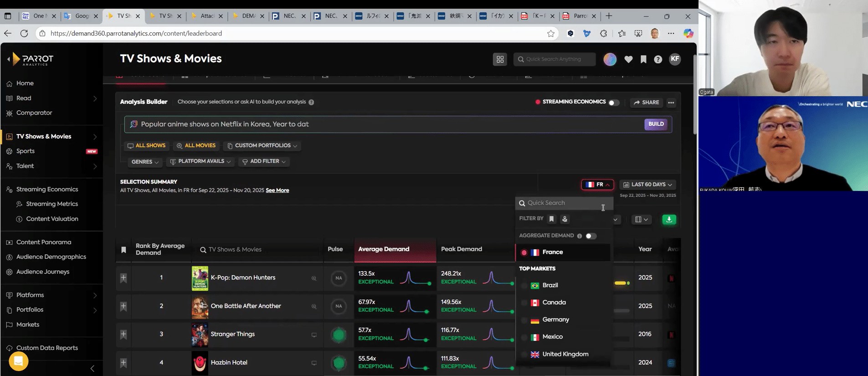This screenshot has width=868, height=376.
Task: Select the All Shows filter button
Action: pyautogui.click(x=146, y=146)
